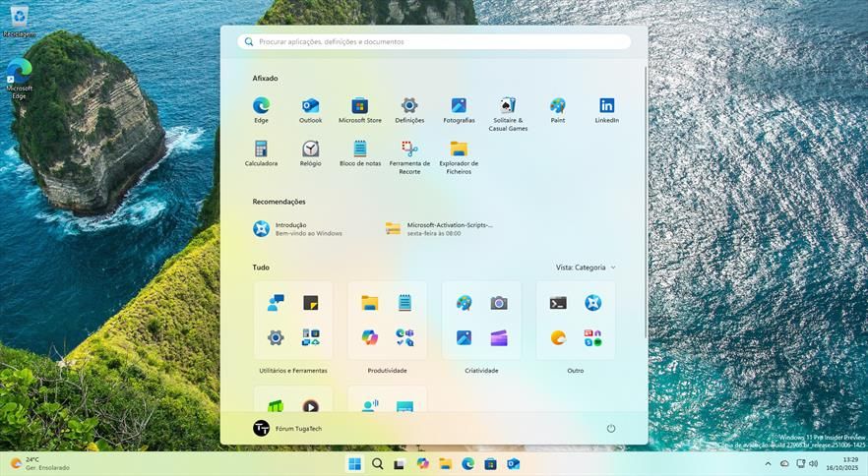Open Microsoft Store from the pinned section
868x476 pixels.
(x=360, y=109)
